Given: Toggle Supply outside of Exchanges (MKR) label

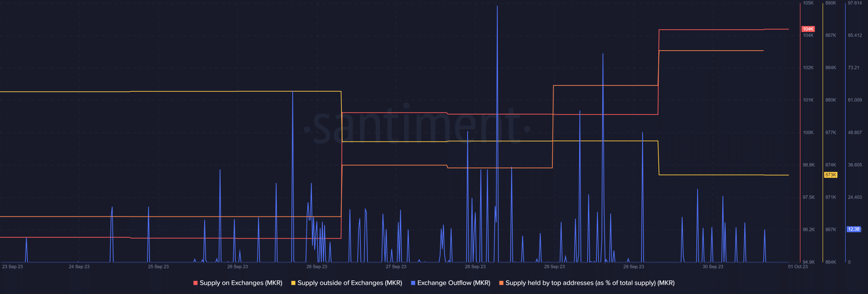Looking at the screenshot, I should [350, 283].
